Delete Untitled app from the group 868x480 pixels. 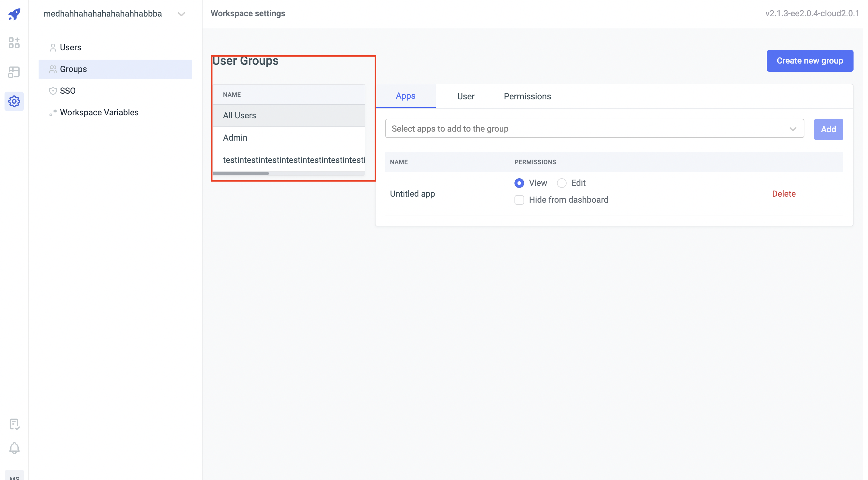tap(784, 194)
